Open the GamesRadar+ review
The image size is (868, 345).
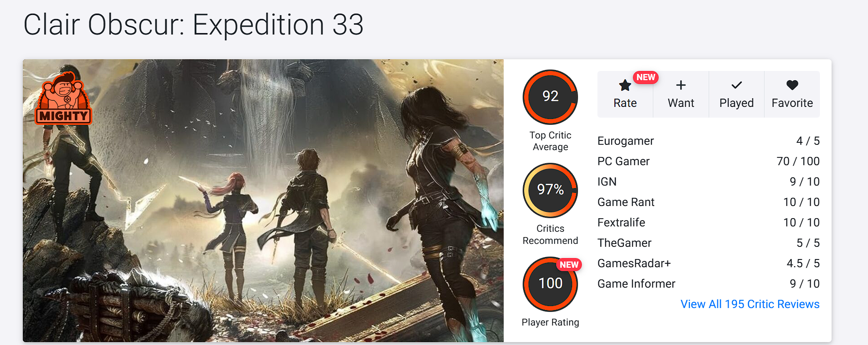coord(634,263)
